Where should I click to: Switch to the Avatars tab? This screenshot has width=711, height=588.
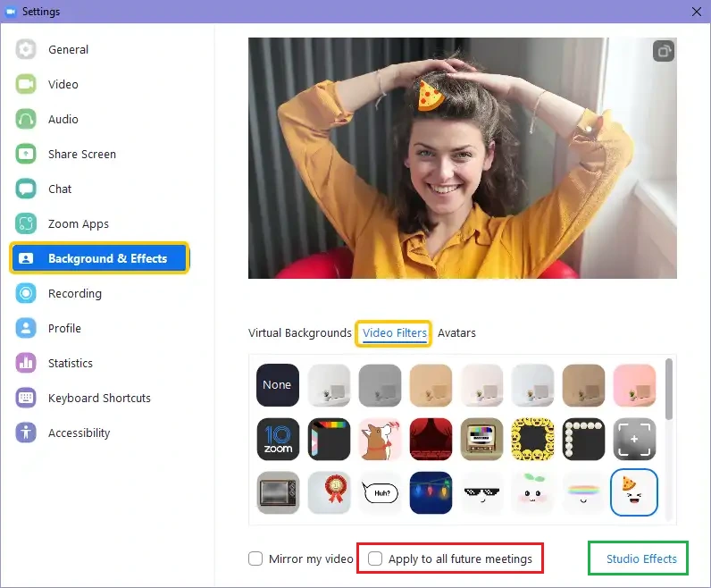(456, 332)
